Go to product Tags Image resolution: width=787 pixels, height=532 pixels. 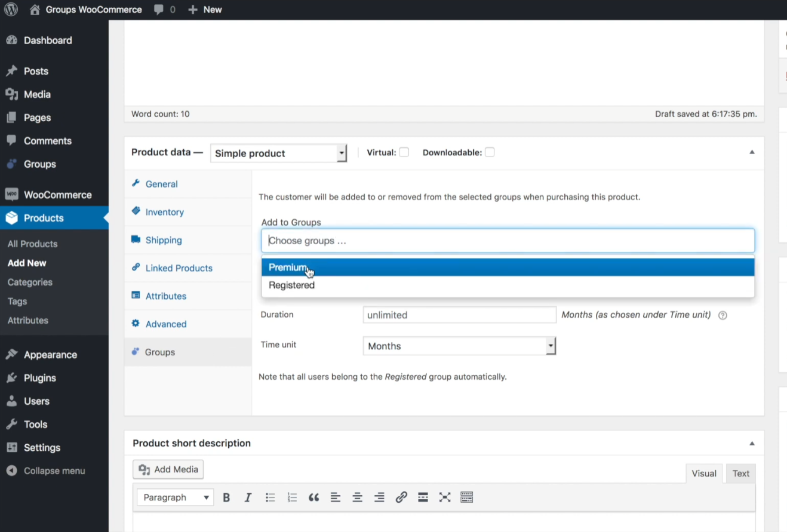pos(17,301)
